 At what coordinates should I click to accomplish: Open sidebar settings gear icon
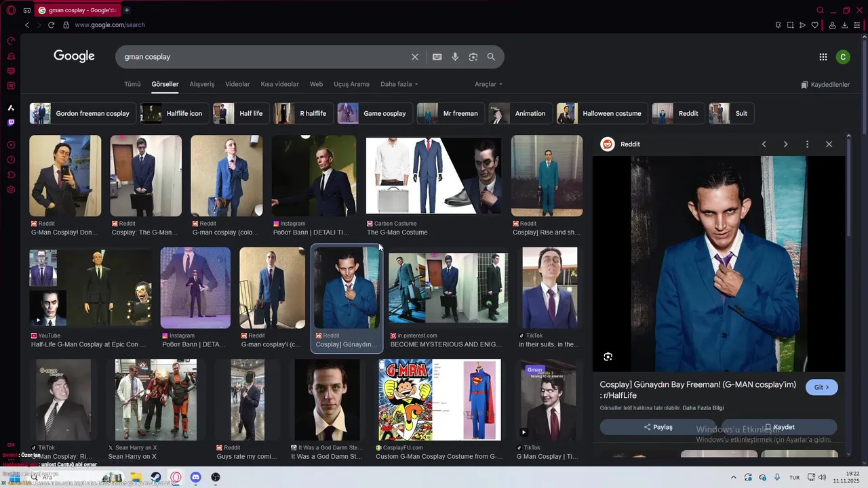[x=11, y=190]
